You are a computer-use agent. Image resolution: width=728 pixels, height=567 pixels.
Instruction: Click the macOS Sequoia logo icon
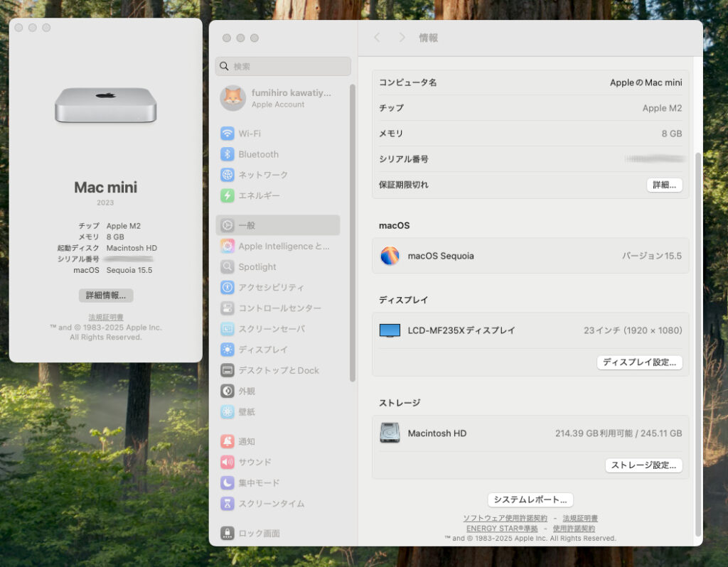coord(390,256)
